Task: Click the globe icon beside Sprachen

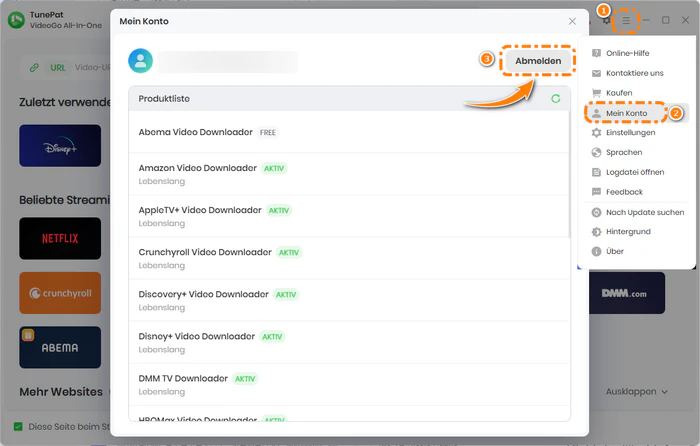Action: pyautogui.click(x=596, y=152)
